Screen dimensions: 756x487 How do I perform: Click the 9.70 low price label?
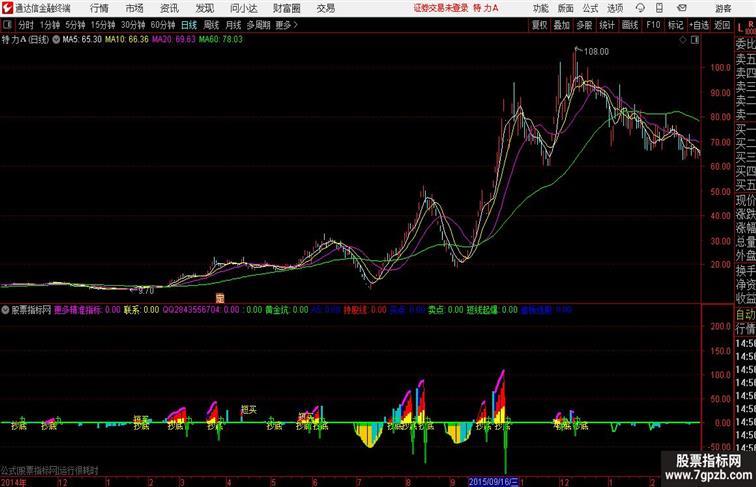[146, 291]
